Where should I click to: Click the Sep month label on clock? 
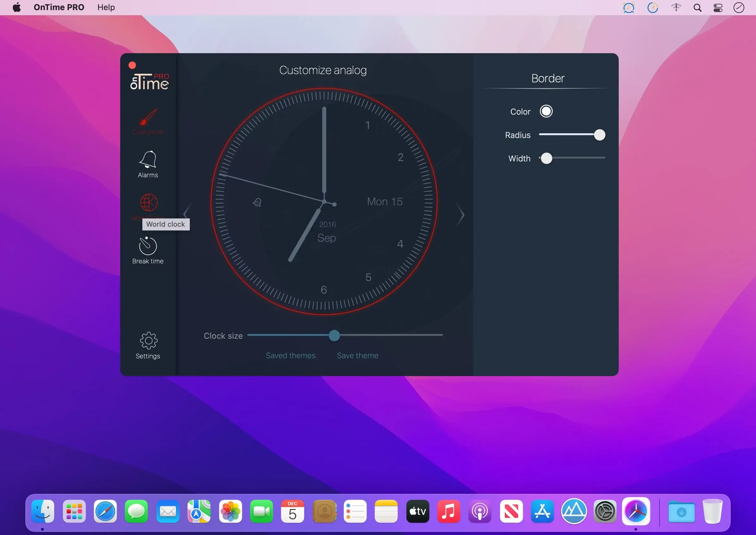click(327, 238)
